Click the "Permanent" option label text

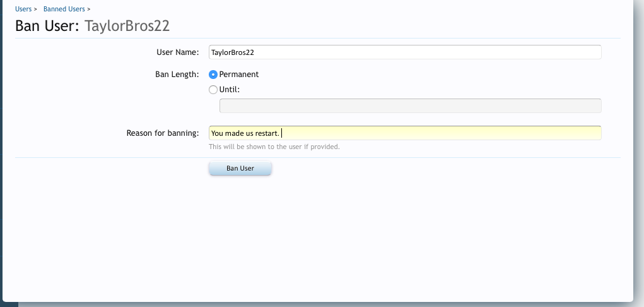point(239,75)
